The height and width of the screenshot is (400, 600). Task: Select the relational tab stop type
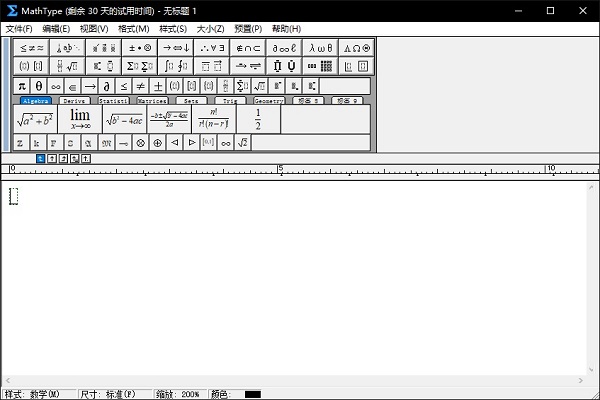(x=75, y=158)
